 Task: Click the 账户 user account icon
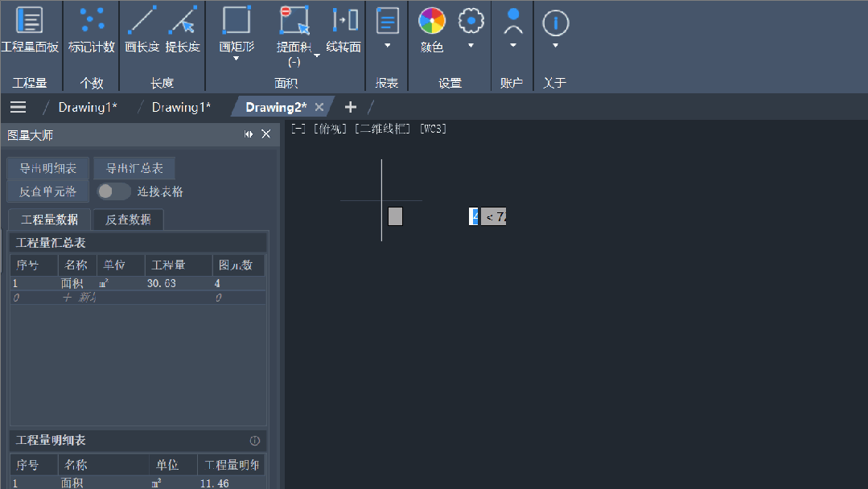click(513, 21)
